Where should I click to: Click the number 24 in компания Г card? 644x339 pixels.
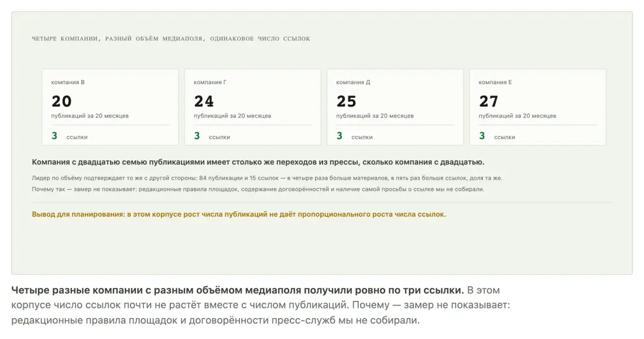click(204, 101)
